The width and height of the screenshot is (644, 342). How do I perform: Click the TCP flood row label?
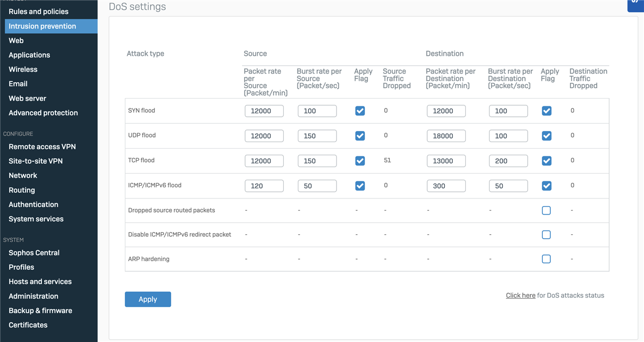point(141,160)
